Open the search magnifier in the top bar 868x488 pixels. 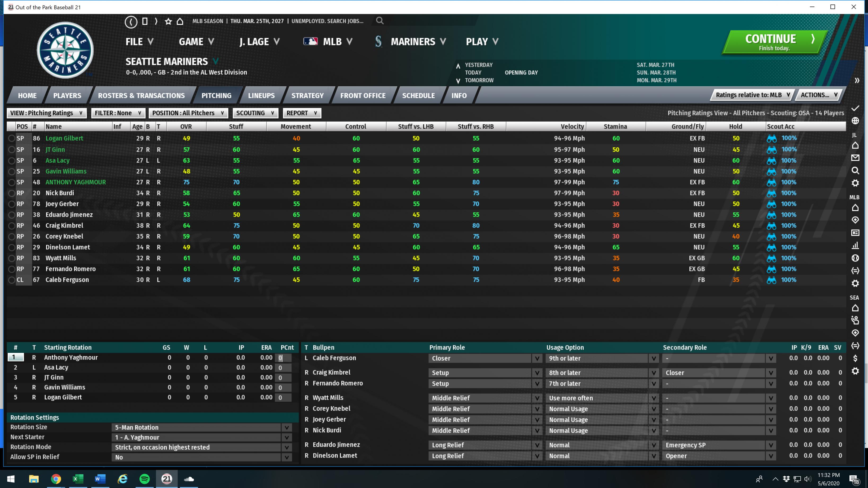tap(380, 21)
